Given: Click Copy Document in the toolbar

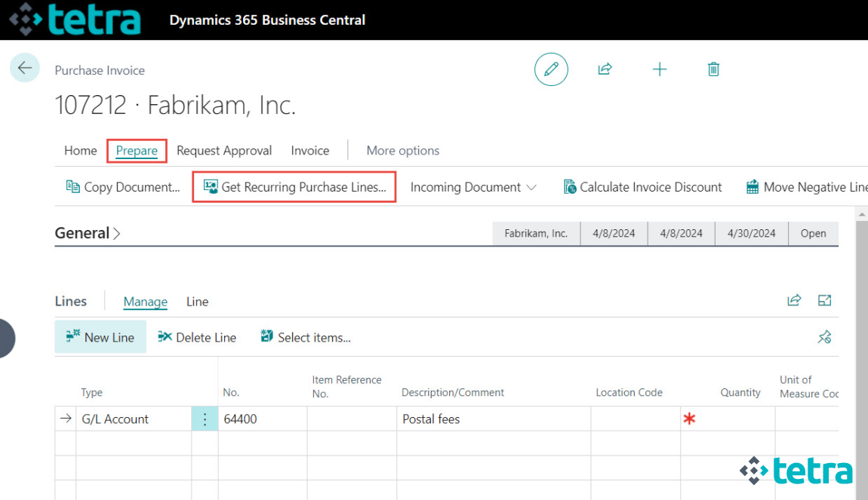Looking at the screenshot, I should click(x=123, y=186).
